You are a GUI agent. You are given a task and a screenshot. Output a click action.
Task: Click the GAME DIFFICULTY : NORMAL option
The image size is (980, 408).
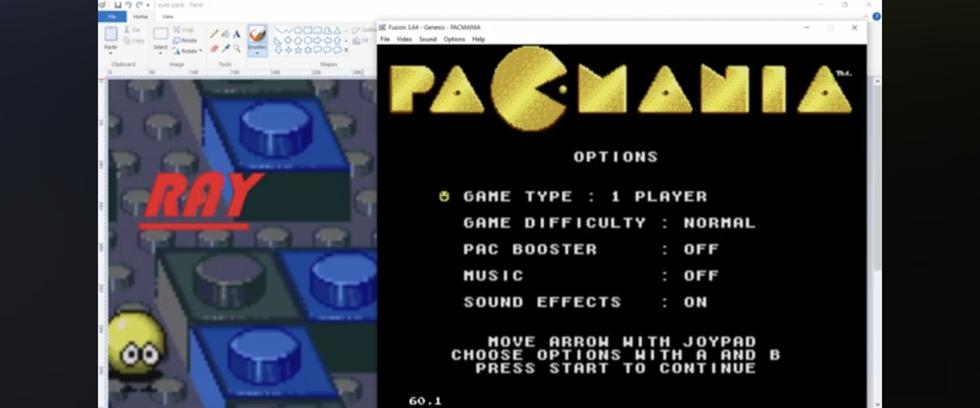click(609, 223)
